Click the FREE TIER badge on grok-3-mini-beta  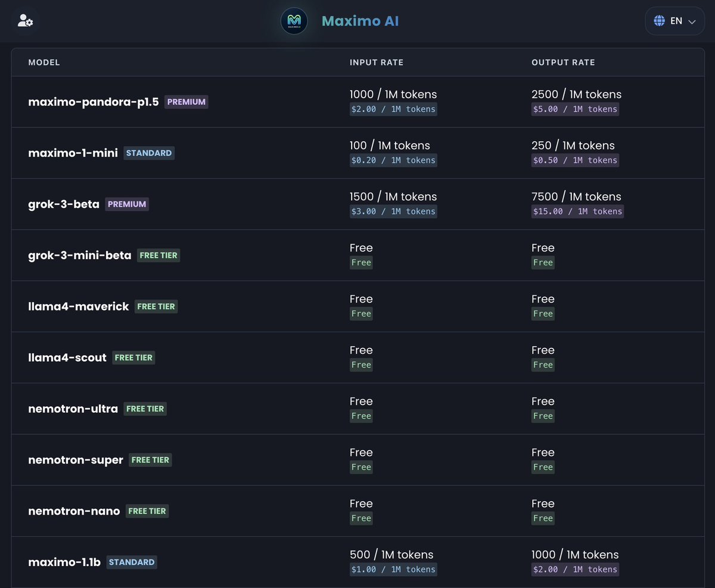tap(158, 256)
